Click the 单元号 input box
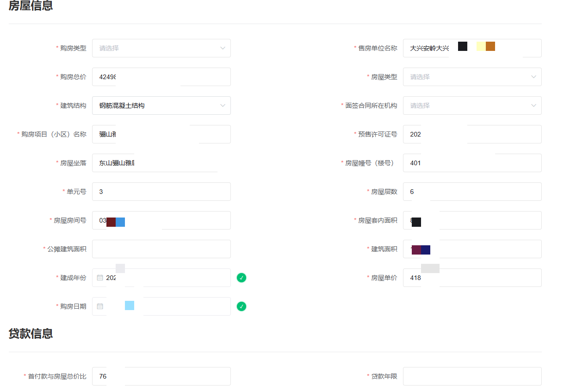This screenshot has width=564, height=392. point(161,192)
